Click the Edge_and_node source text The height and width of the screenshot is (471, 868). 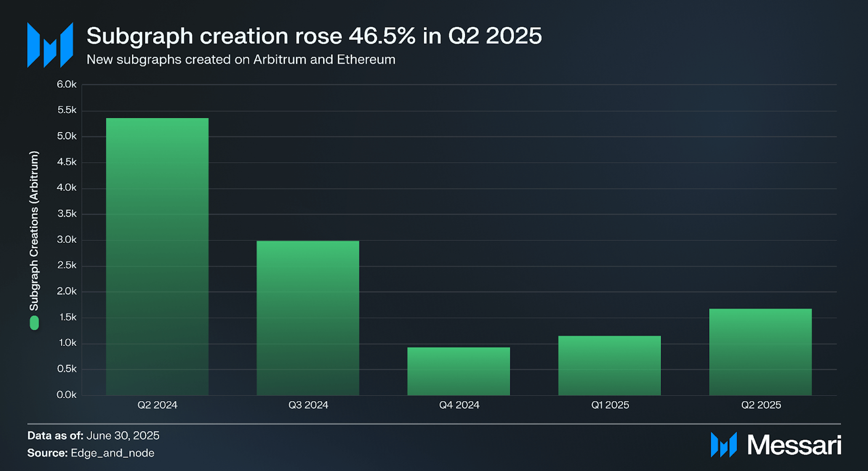tap(113, 453)
